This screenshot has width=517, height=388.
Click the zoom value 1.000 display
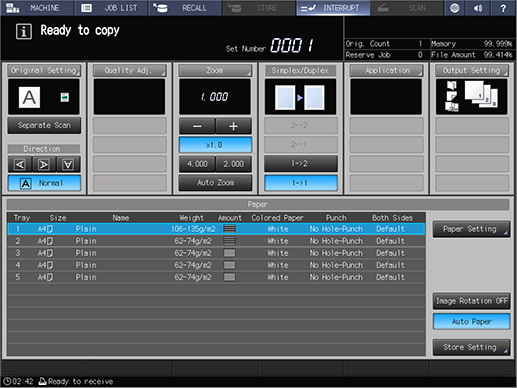[214, 97]
